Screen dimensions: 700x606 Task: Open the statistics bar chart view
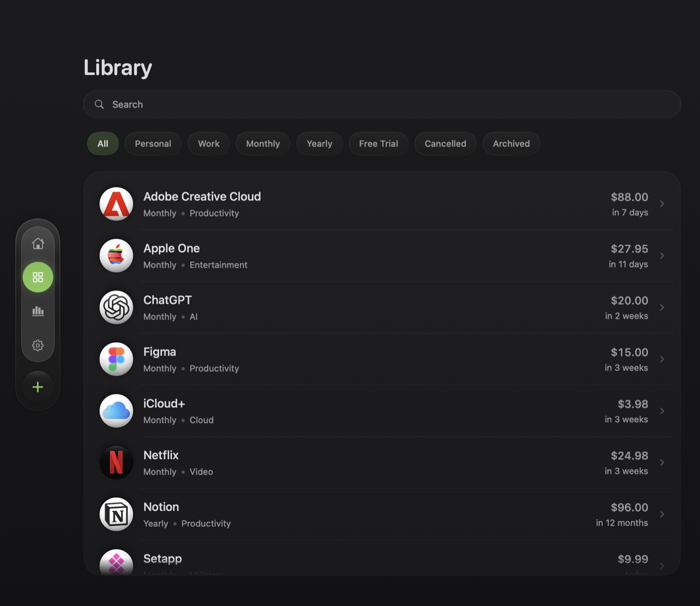38,311
